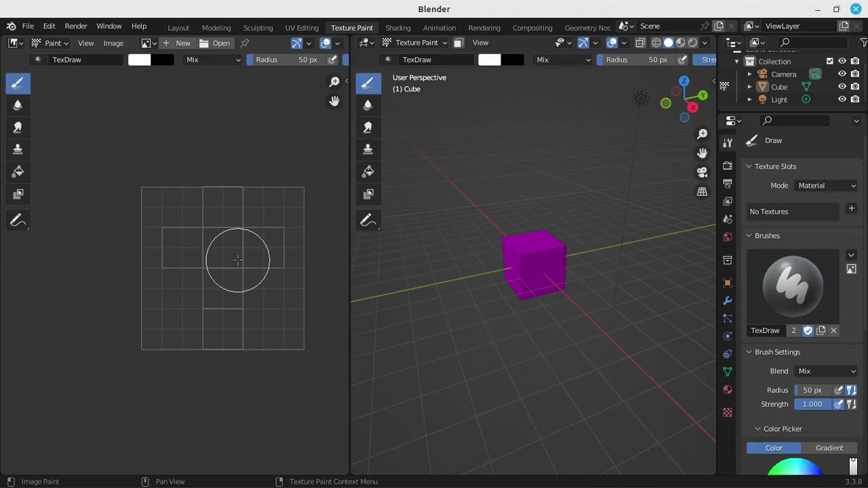Select the Clone stamp tool in image editor
Viewport: 868px width, 488px height.
click(x=18, y=149)
